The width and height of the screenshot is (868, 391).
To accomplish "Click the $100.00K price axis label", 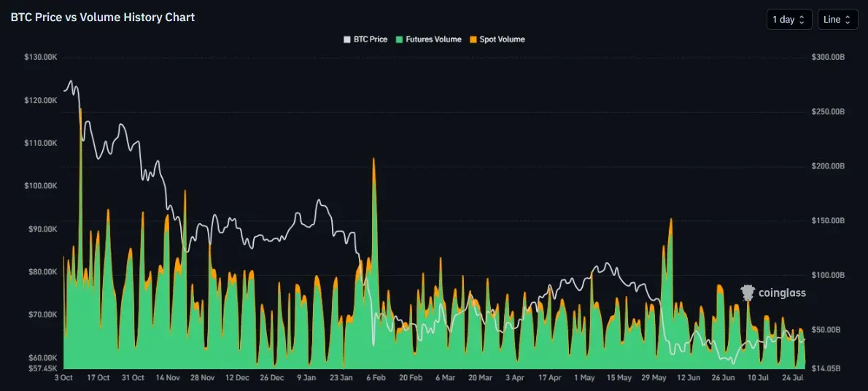I will click(41, 186).
